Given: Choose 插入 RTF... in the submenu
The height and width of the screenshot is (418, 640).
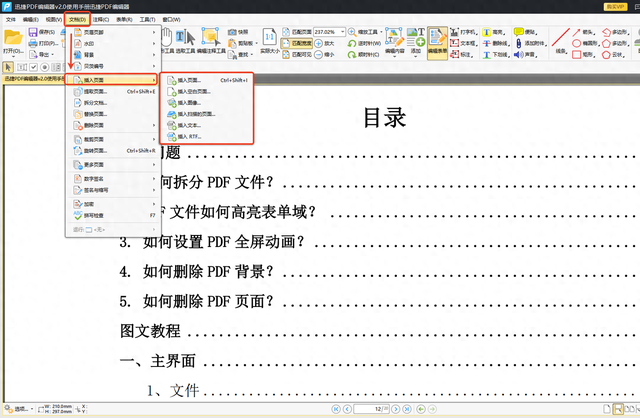Looking at the screenshot, I should 208,136.
